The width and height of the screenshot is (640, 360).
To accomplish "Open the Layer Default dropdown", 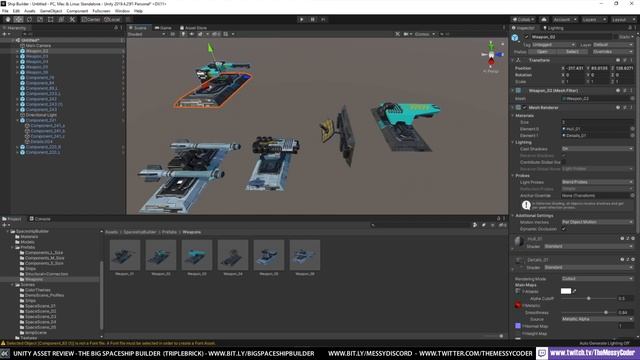I will click(x=612, y=44).
